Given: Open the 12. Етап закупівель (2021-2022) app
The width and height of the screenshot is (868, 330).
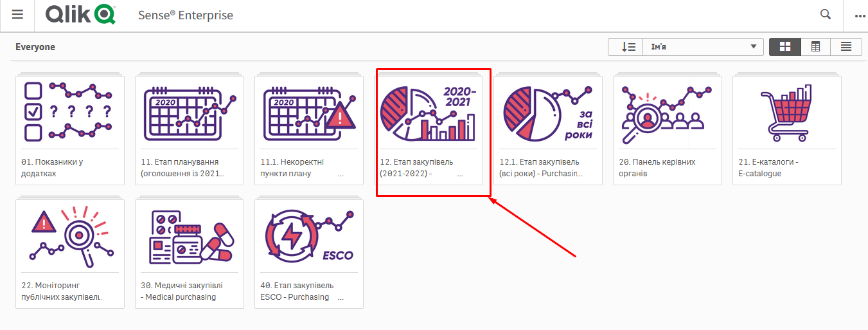Looking at the screenshot, I should tap(429, 130).
